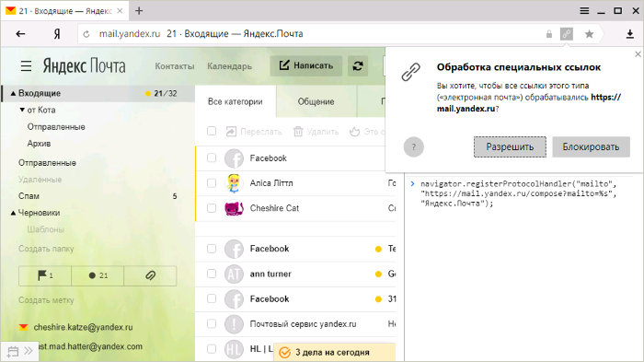Click the Блокировать button
This screenshot has width=644, height=362.
(591, 146)
